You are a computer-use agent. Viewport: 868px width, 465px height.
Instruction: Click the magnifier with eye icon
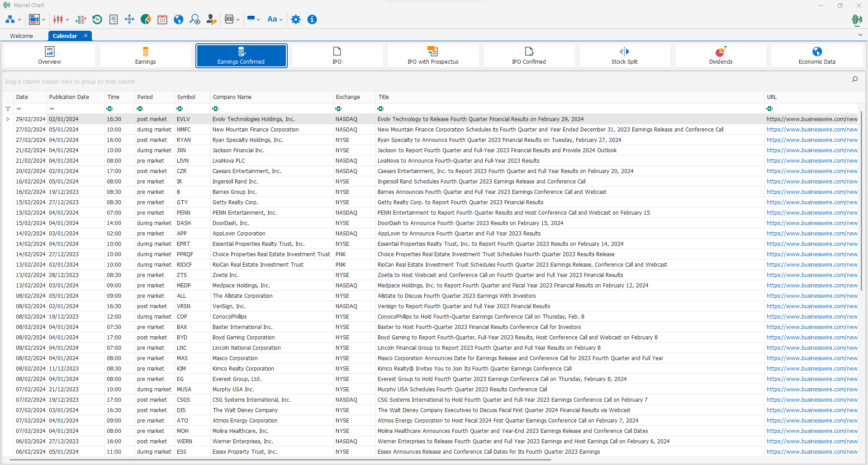click(x=195, y=19)
